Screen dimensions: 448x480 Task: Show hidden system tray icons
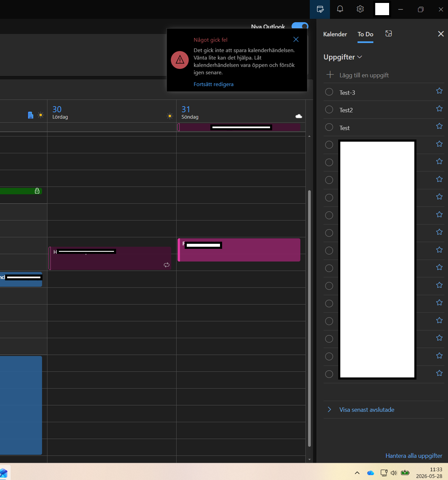click(357, 473)
